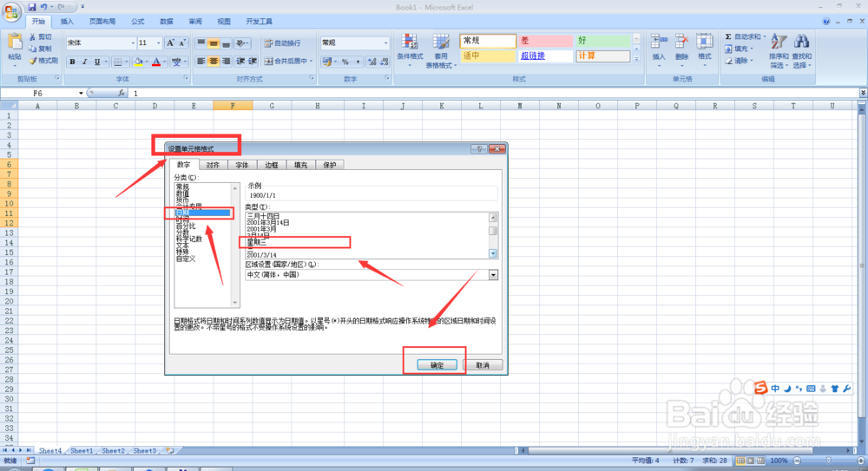Open font size dropdown showing 11
Screen dimensions: 868x471
click(x=158, y=43)
